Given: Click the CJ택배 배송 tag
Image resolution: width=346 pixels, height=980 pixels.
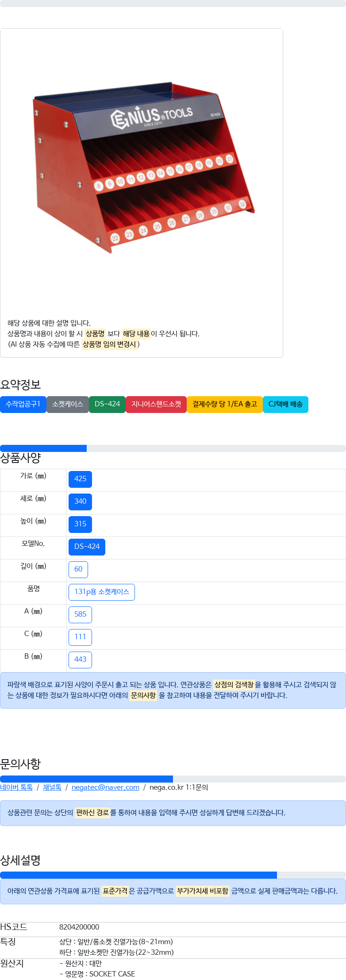Looking at the screenshot, I should pos(285,404).
